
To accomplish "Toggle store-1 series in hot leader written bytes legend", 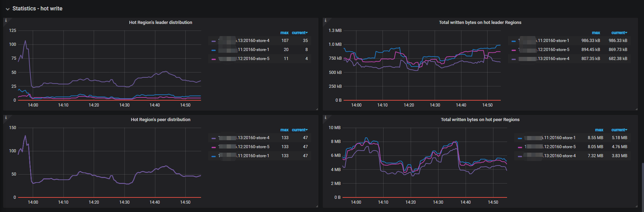I will tap(553, 41).
